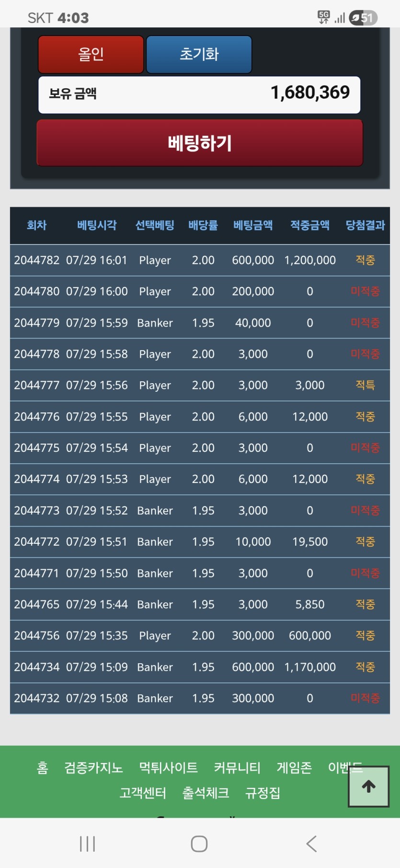Open the 규정집 footer link
The height and width of the screenshot is (868, 400).
[263, 793]
